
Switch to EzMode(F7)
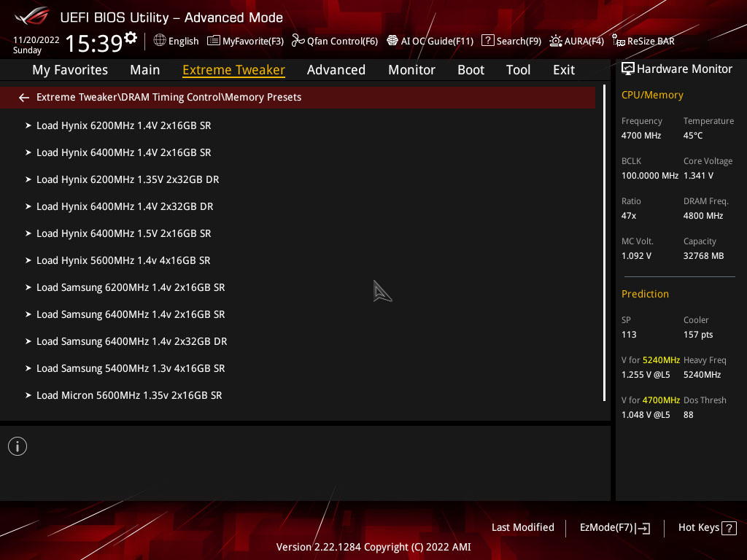pos(614,528)
